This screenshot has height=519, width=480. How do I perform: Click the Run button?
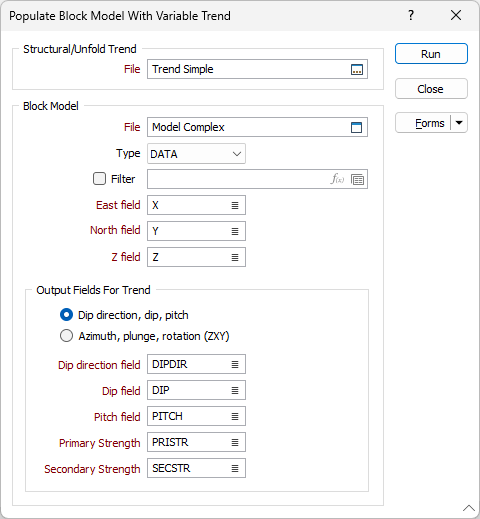[431, 54]
